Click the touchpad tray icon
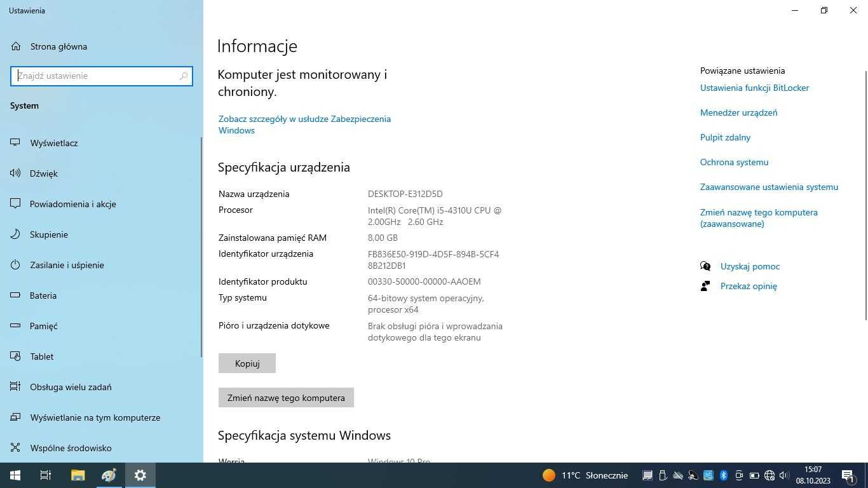 648,475
